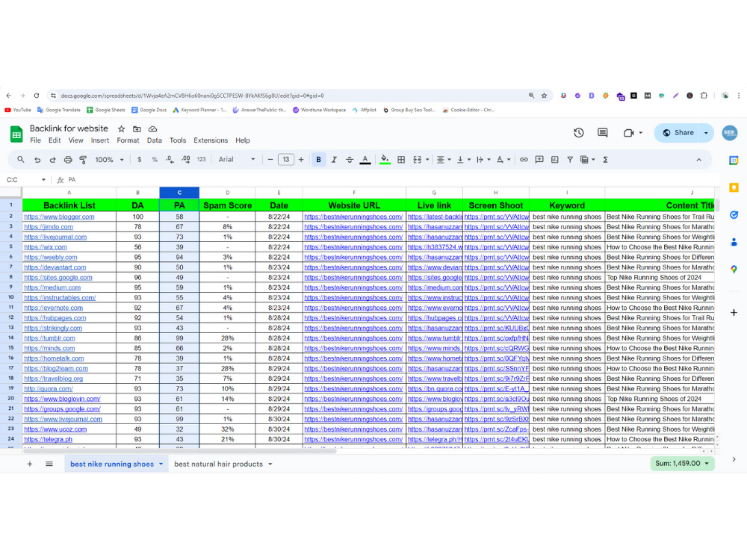Open the Extensions menu
This screenshot has height=560, width=747.
click(211, 140)
